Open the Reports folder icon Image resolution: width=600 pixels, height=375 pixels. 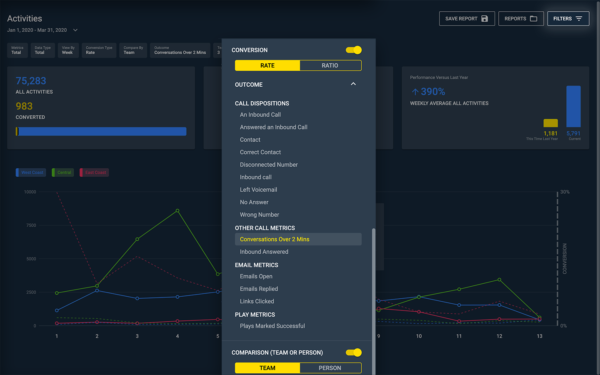[x=533, y=18]
